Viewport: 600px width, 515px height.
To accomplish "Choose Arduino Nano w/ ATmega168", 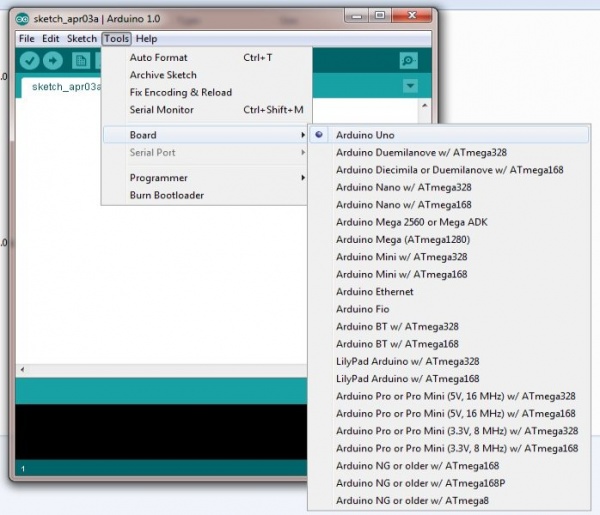I will tap(449, 205).
